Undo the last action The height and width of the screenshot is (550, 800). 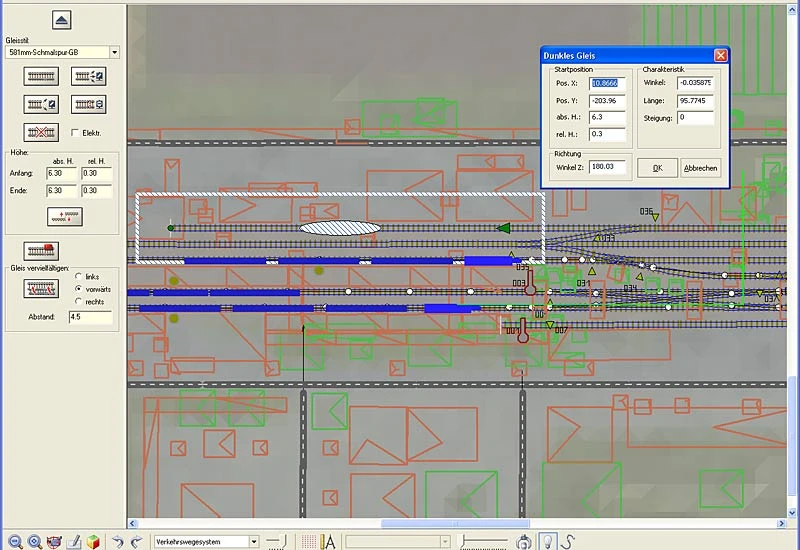pos(118,541)
